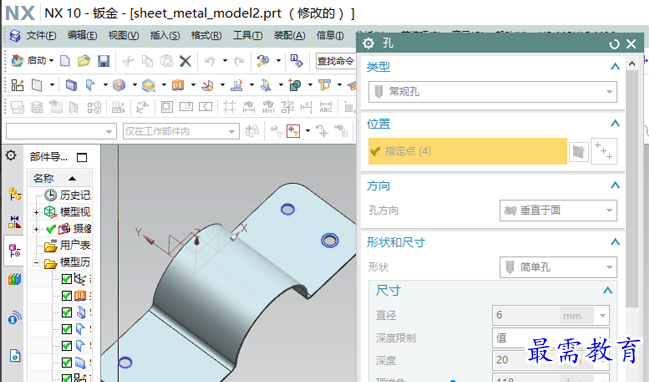Open the 文件(F) menu

coord(41,36)
